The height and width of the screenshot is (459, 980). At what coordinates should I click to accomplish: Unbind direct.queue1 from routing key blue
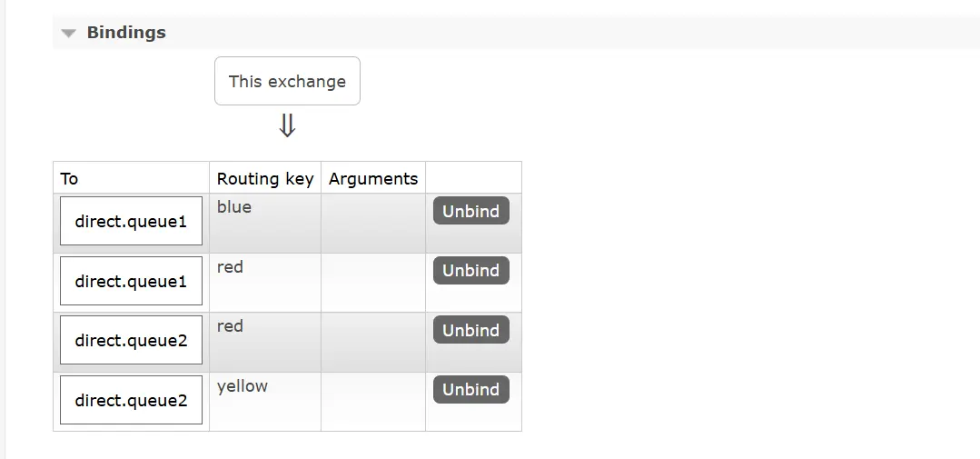[x=470, y=211]
